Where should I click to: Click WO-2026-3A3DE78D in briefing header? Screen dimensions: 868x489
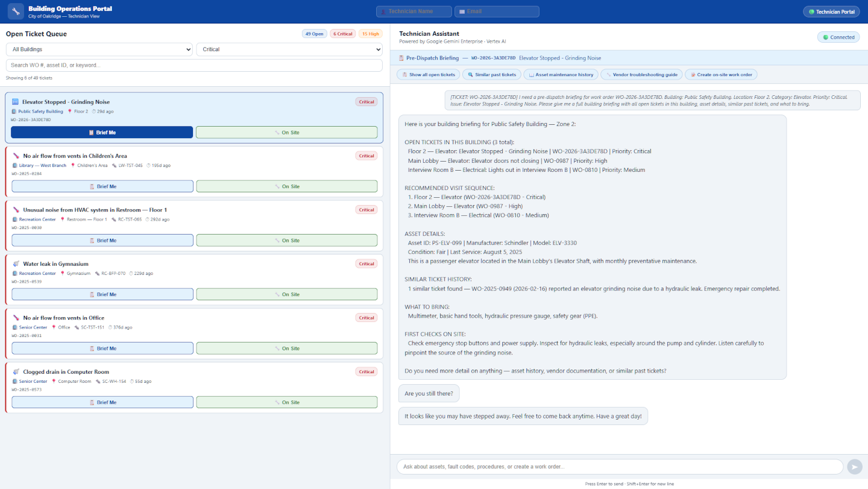(493, 58)
